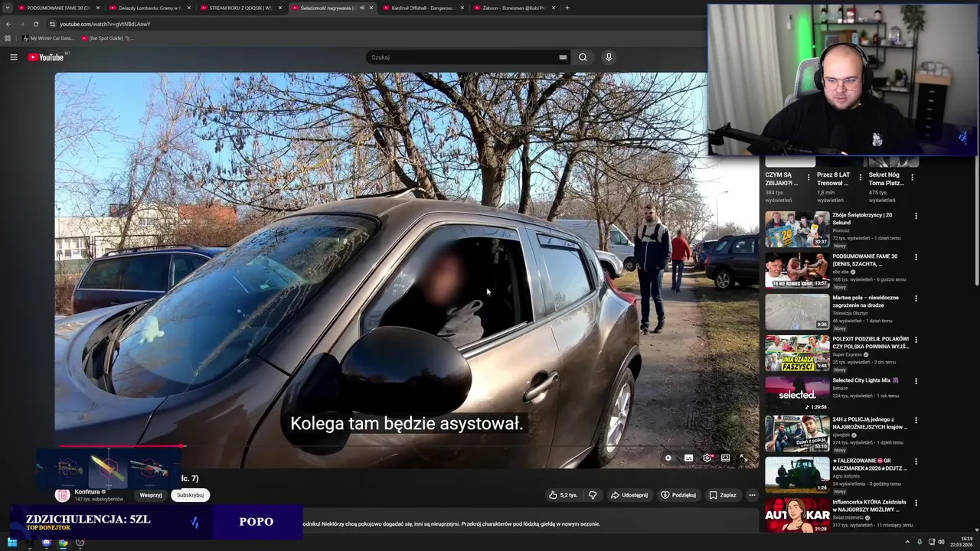Start voice search with the microphone
980x551 pixels.
tap(609, 57)
